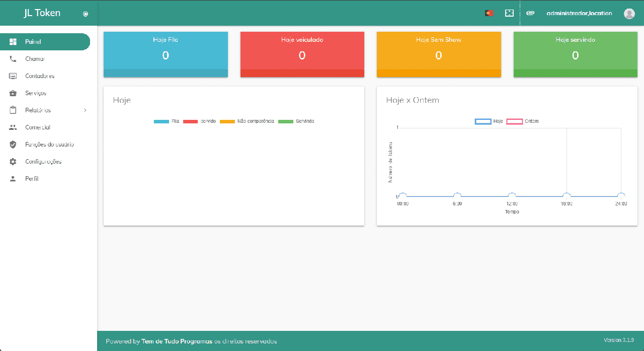Click the administrador,location account button
This screenshot has height=351, width=644.
[578, 13]
